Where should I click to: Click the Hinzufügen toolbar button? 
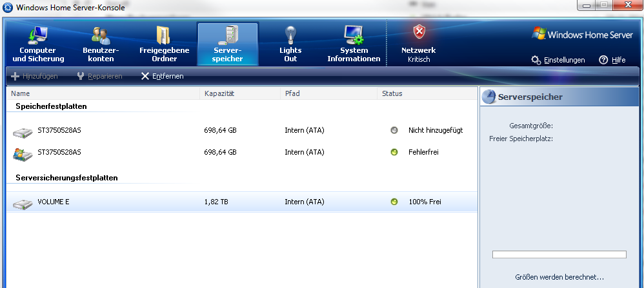point(34,76)
